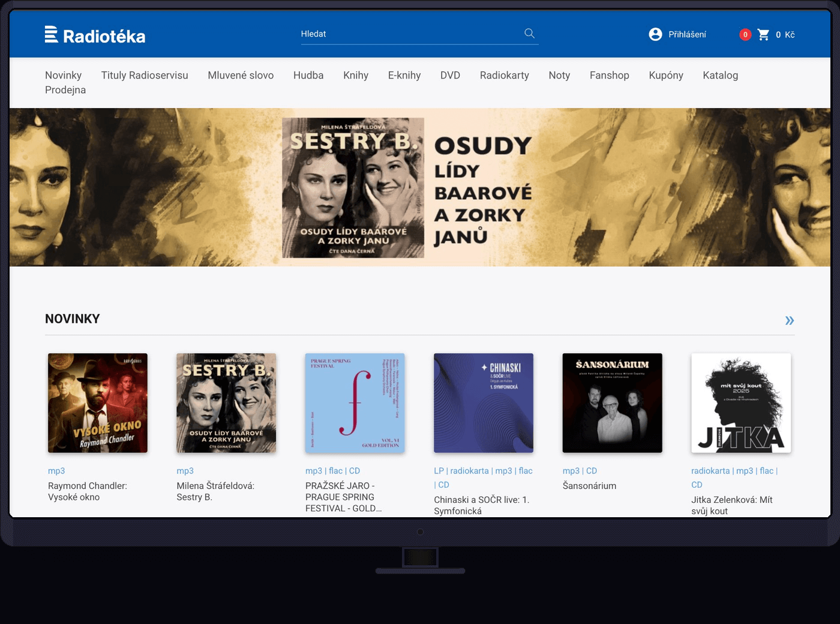
Task: Open the Šansonárium cover thumbnail
Action: (612, 403)
